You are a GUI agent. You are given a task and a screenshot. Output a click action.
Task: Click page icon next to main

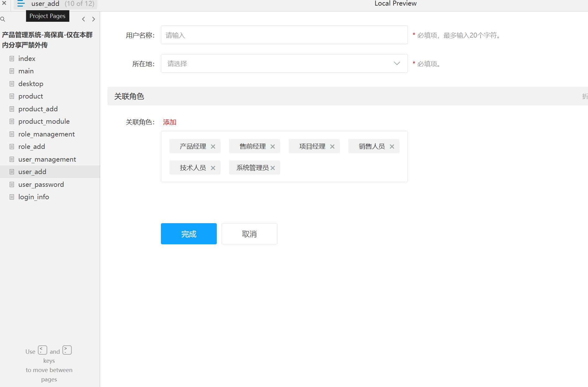[x=12, y=71]
